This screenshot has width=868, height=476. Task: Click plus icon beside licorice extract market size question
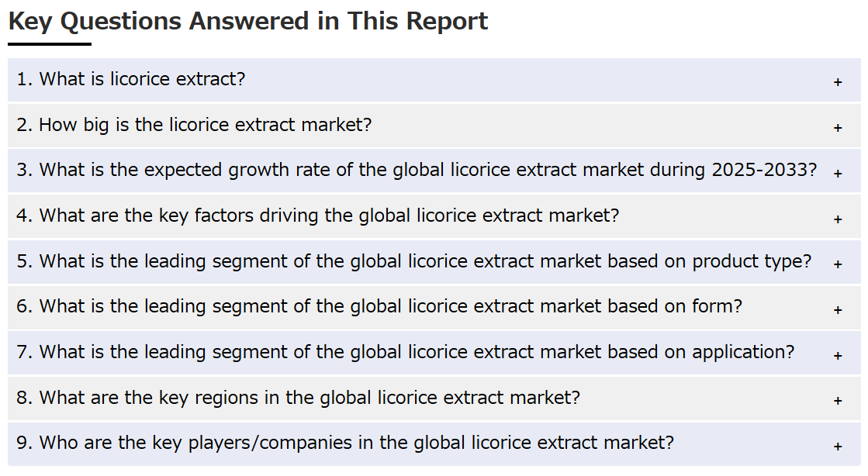point(838,128)
